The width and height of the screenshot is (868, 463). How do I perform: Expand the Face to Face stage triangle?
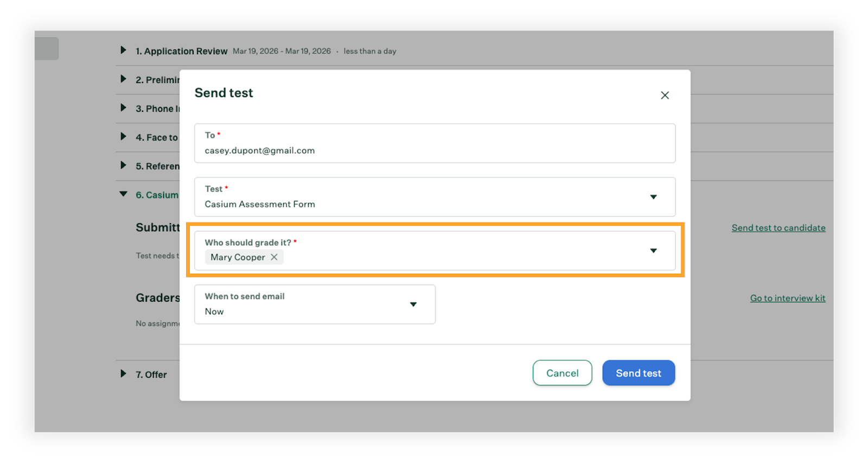click(123, 137)
